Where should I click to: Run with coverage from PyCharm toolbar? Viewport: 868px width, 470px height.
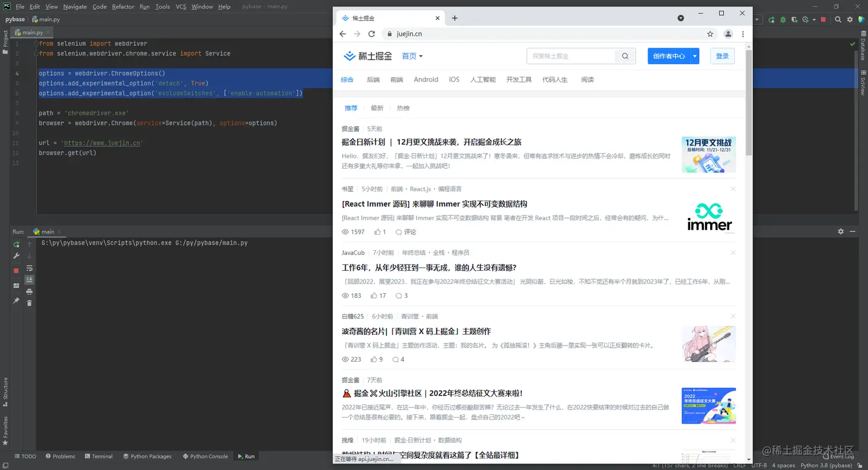795,20
